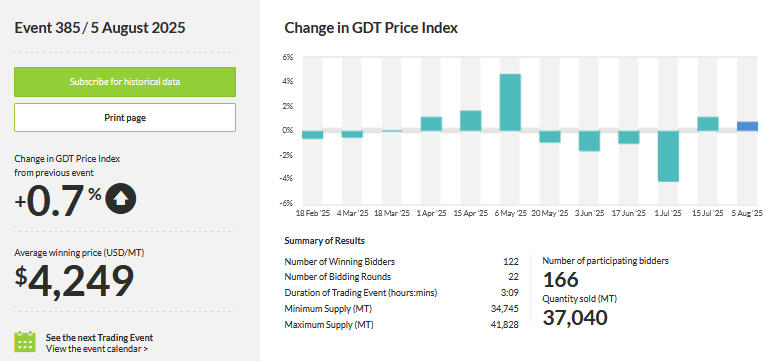Click the 37,040 quantity sold figure
The height and width of the screenshot is (361, 767).
pos(575,317)
